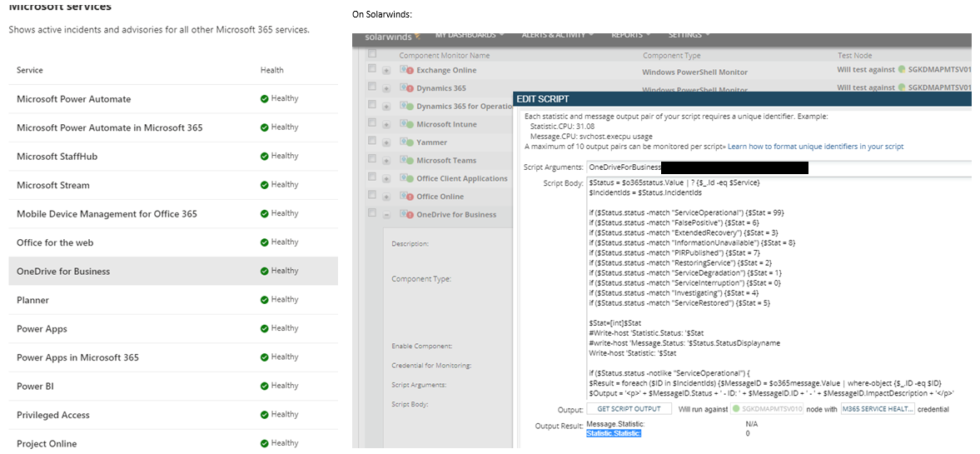Open link about formatting unique identifiers
The width and height of the screenshot is (980, 454).
[x=816, y=147]
